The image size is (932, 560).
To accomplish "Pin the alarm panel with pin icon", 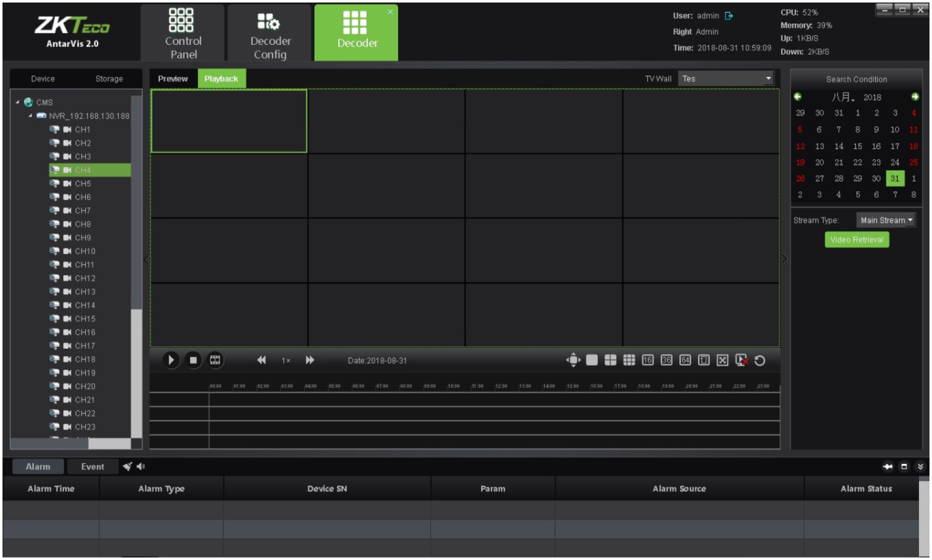I will tap(888, 467).
